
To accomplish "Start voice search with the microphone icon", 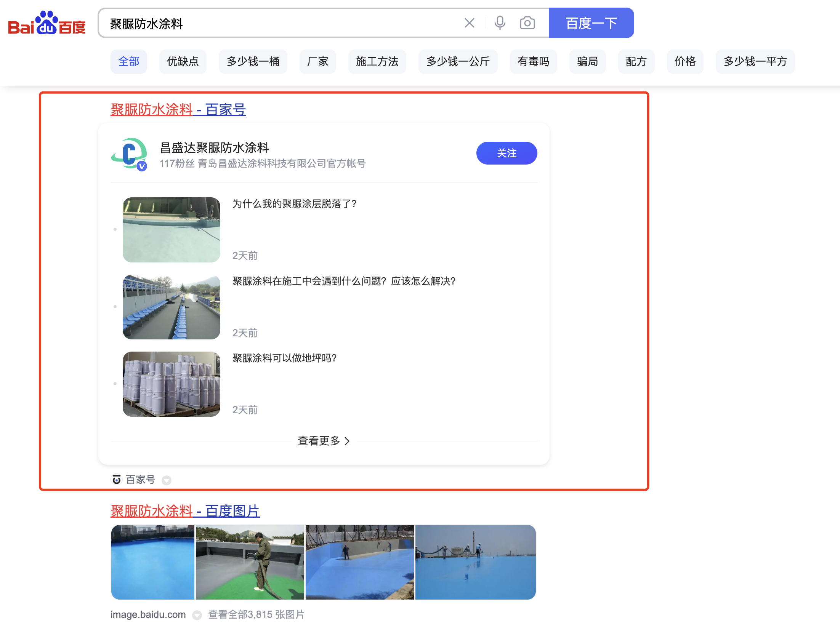I will coord(500,23).
